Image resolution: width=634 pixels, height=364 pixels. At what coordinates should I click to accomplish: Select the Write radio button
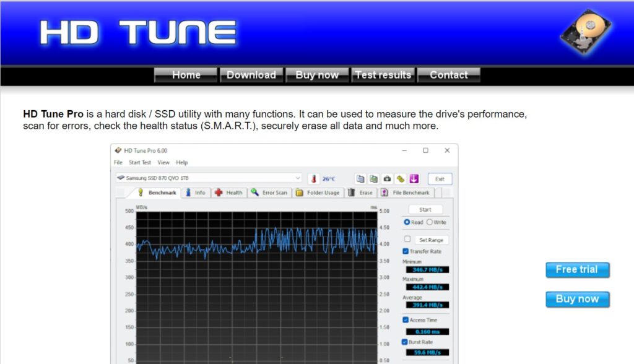tap(430, 222)
